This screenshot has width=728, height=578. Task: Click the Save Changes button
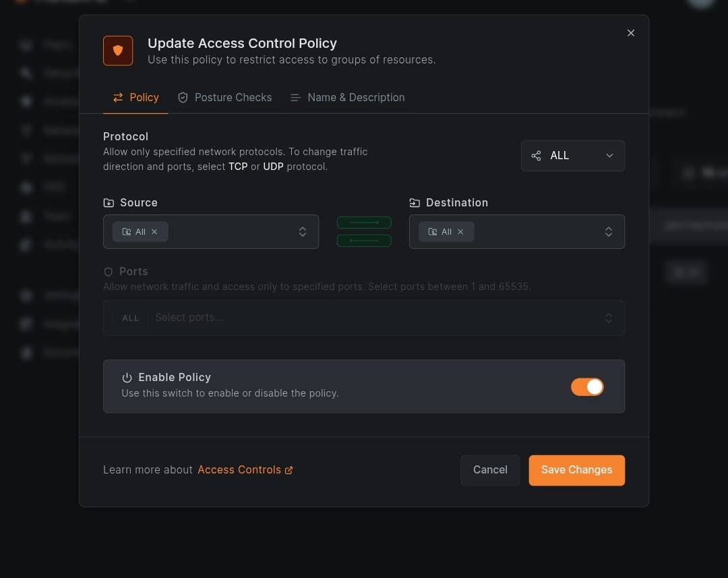(576, 470)
